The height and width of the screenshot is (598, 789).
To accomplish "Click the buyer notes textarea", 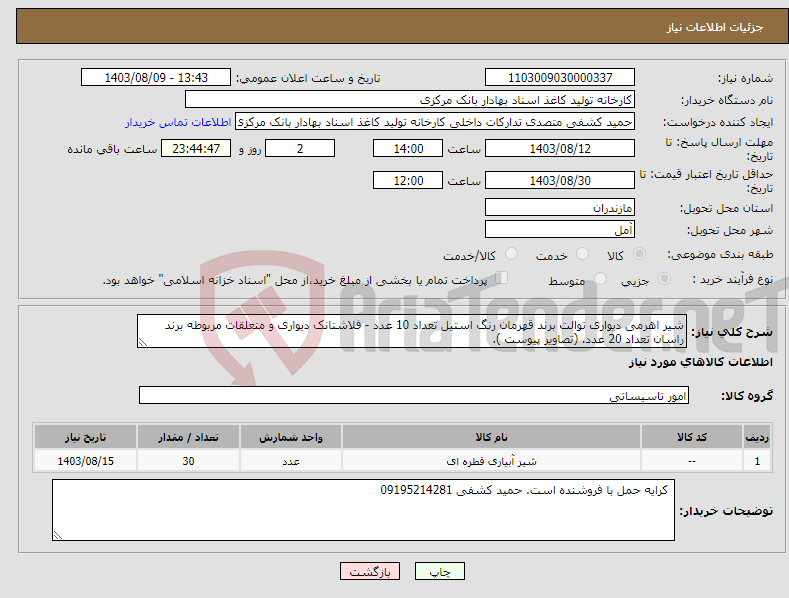I will pos(363,510).
